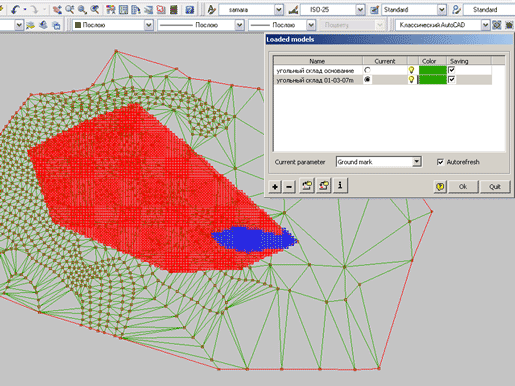Toggle visibility bulb of 01-03-07m model
Image resolution: width=515 pixels, height=386 pixels.
tap(411, 79)
